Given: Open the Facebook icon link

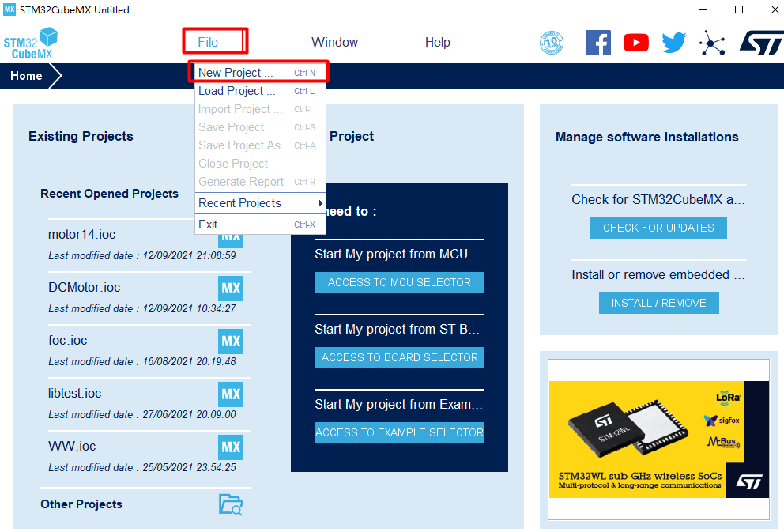Looking at the screenshot, I should point(598,43).
